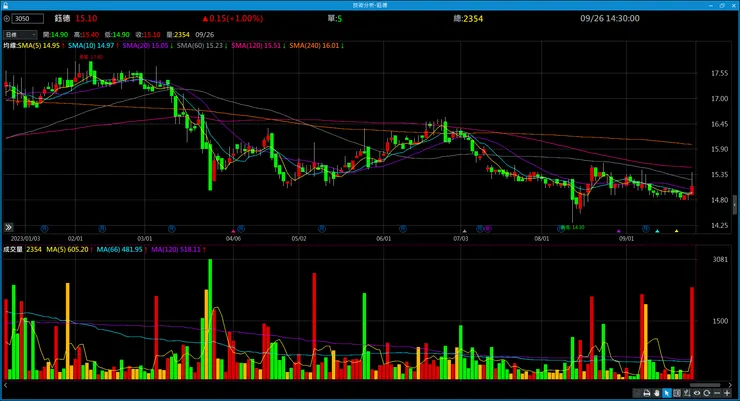Open the split-window compare icon
The image size is (740, 401).
coord(677,393)
